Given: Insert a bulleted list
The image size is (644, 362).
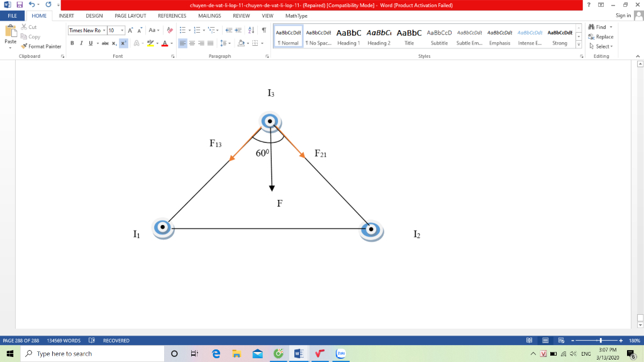Looking at the screenshot, I should 183,30.
